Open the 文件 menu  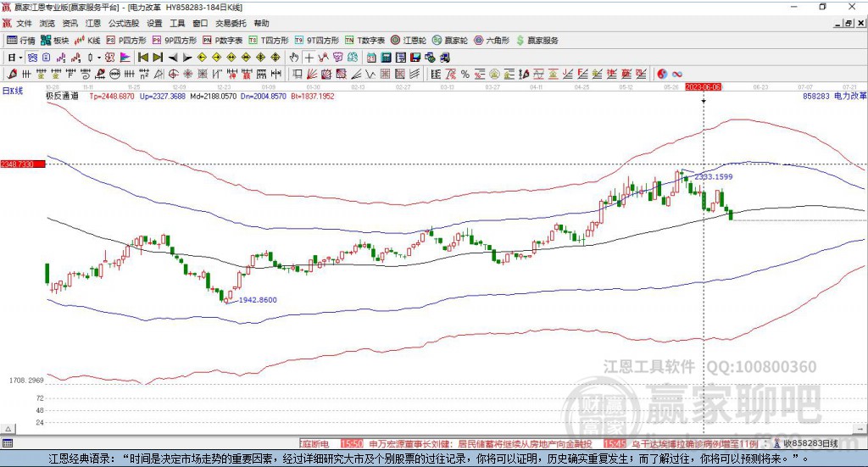tap(24, 23)
